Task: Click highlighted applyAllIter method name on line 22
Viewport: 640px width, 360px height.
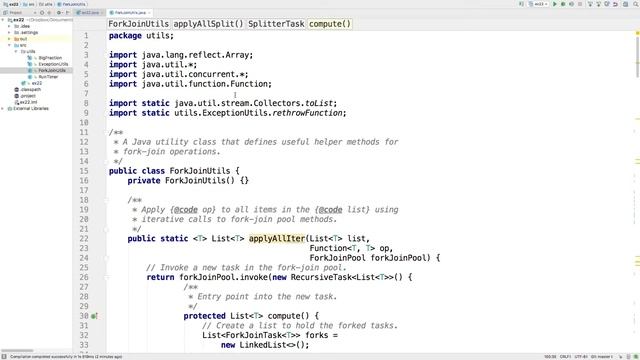Action: click(x=277, y=238)
